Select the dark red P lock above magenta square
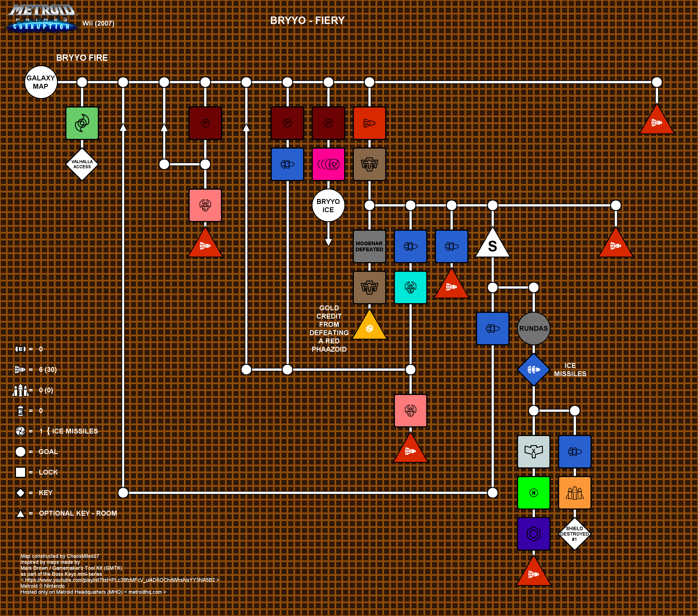This screenshot has width=698, height=616. [x=328, y=123]
